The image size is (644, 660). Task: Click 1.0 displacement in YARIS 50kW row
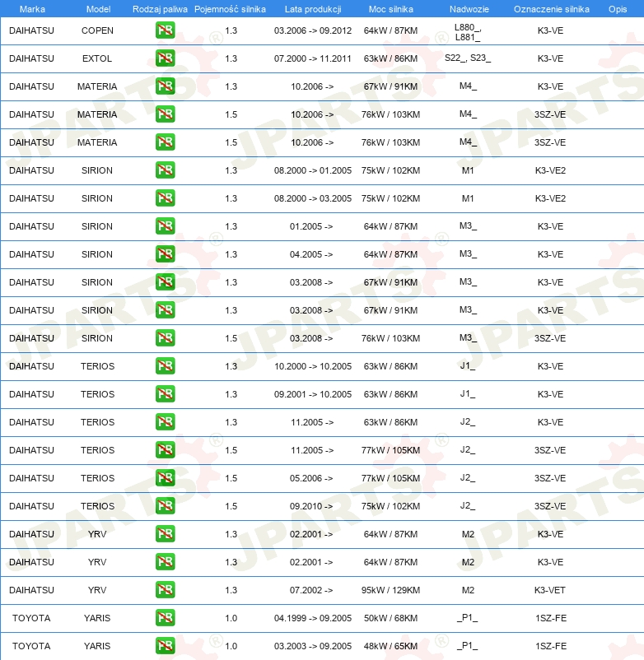[x=231, y=618]
